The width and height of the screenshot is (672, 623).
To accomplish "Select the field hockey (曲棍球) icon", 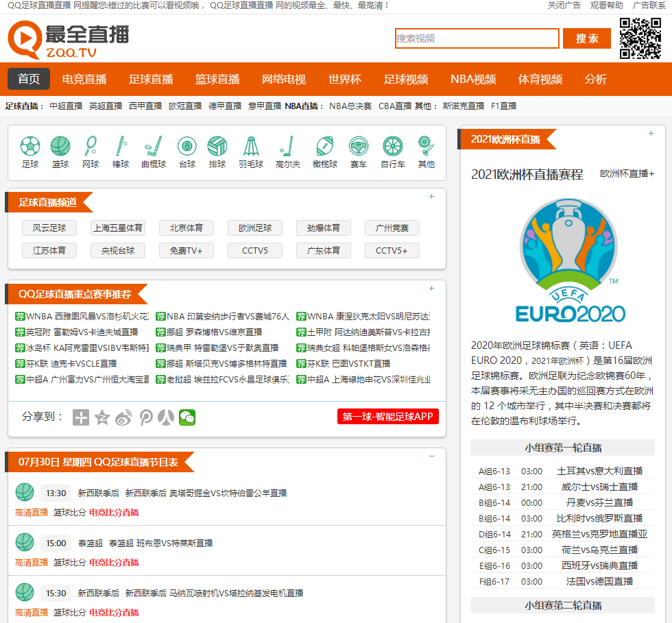I will tap(154, 146).
